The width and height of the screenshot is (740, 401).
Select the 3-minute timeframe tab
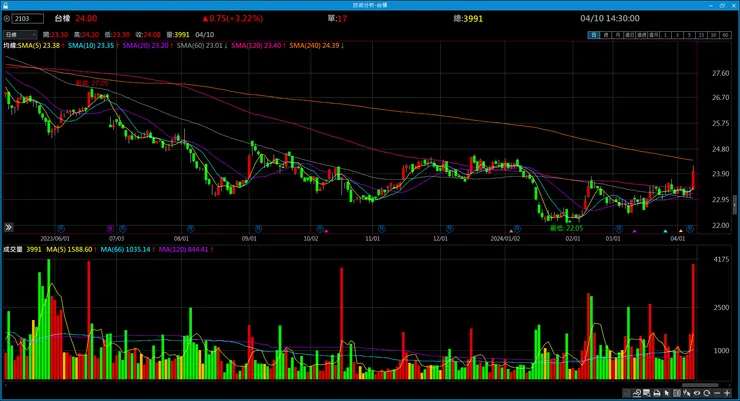(x=677, y=35)
